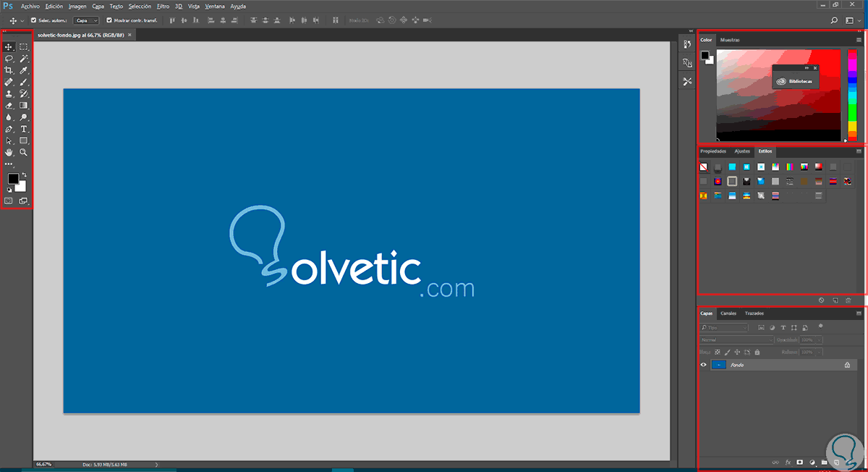Open the Archivo menu
The image size is (868, 472).
pyautogui.click(x=30, y=6)
